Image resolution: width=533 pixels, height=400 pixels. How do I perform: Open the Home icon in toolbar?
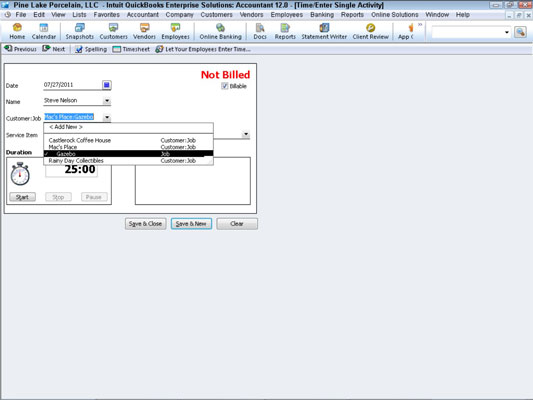point(17,31)
